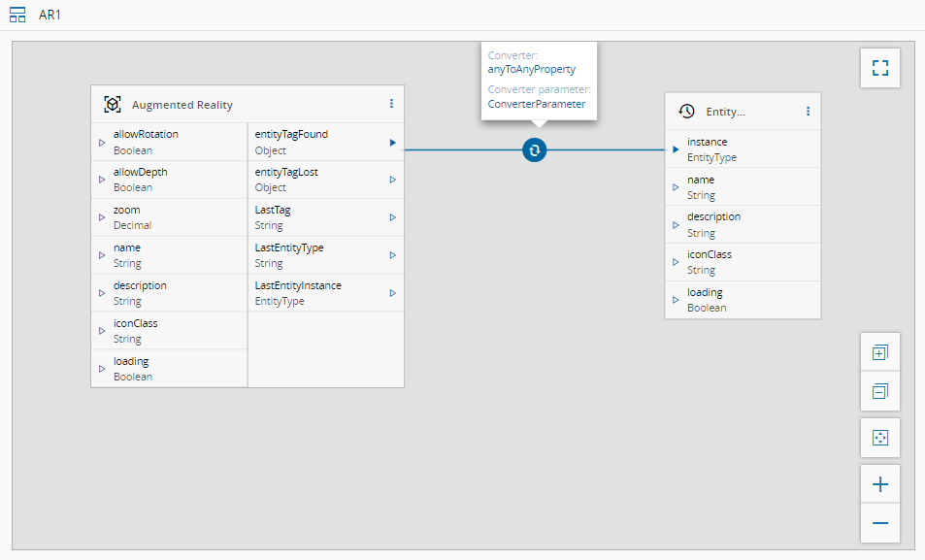Click the entityTagFound output port arrow
The image size is (925, 560).
click(392, 143)
